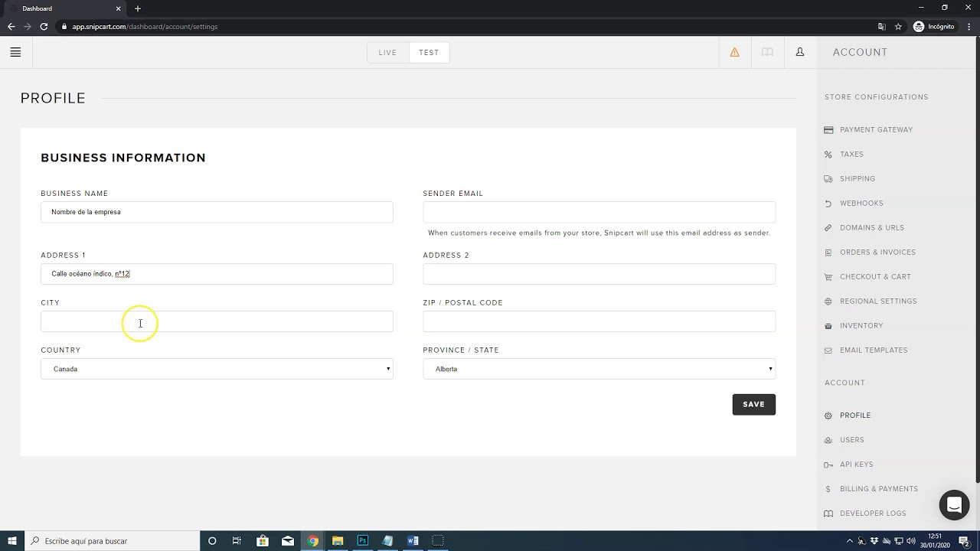Viewport: 980px width, 551px height.
Task: Click the Windows taskbar search box
Action: point(112,541)
